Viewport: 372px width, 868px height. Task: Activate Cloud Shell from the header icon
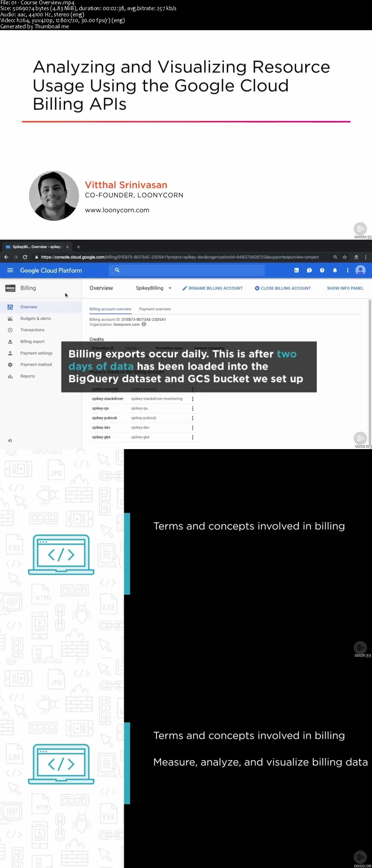[x=296, y=270]
